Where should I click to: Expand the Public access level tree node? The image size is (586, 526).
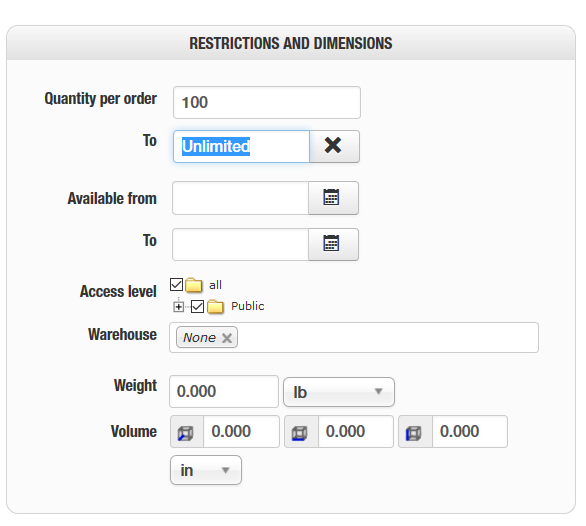(x=179, y=307)
